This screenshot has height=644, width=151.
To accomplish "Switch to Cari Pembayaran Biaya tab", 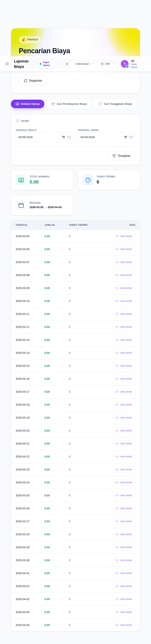I will point(69,104).
